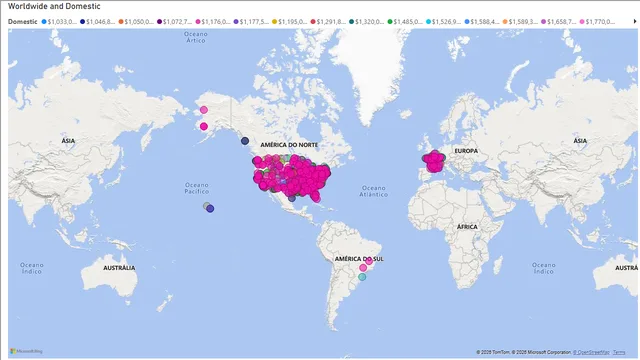This screenshot has width=640, height=360.
Task: Click the AMÉRICA DO NORTE map label
Action: point(289,145)
